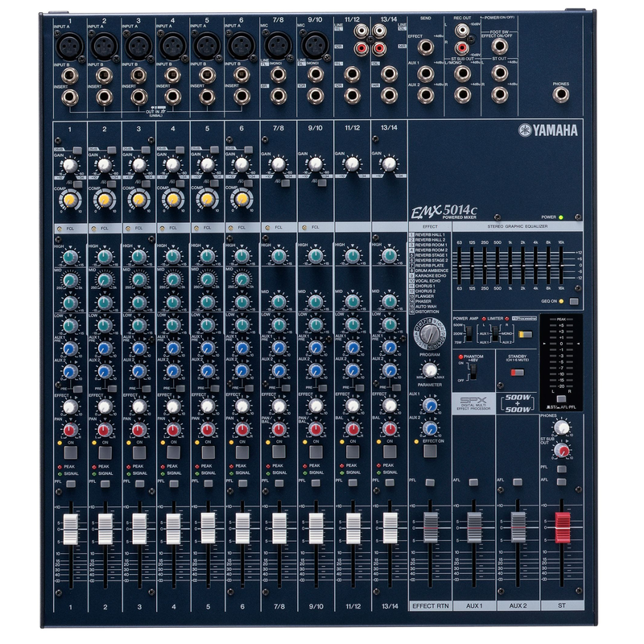Click the channel 2 HIGH EQ knob
The image size is (644, 644).
105,257
